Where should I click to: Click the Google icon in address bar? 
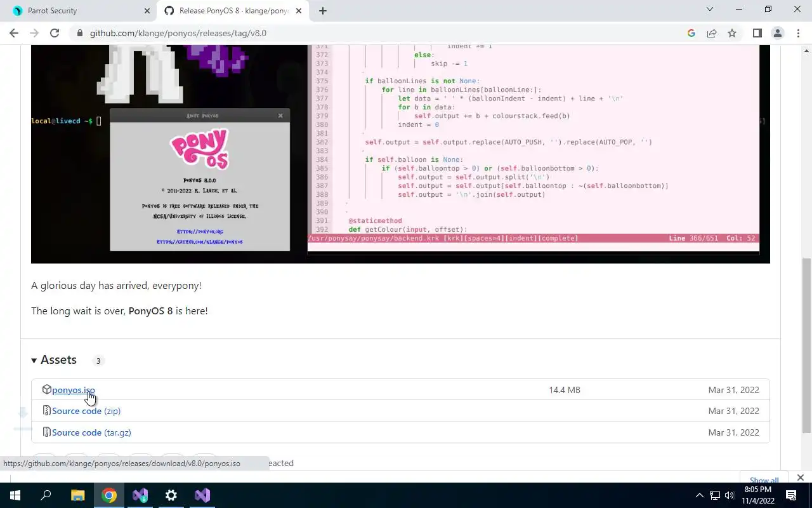click(x=691, y=33)
